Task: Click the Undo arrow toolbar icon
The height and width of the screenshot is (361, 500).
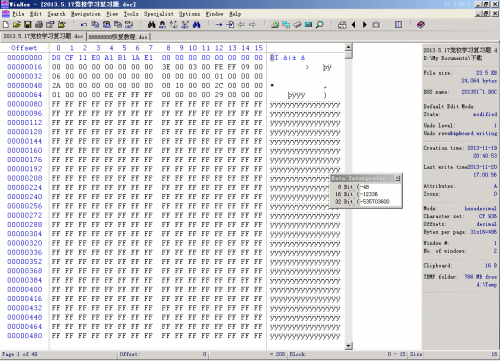Action: coord(84,25)
